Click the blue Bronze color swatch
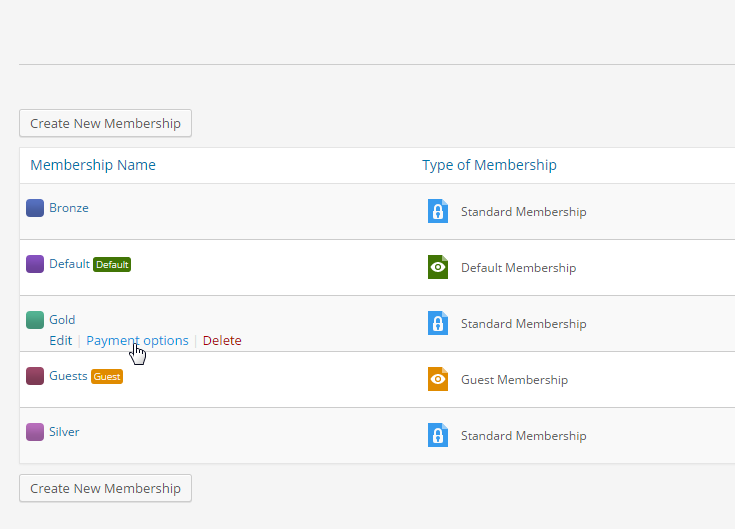Image resolution: width=735 pixels, height=529 pixels. pos(35,208)
